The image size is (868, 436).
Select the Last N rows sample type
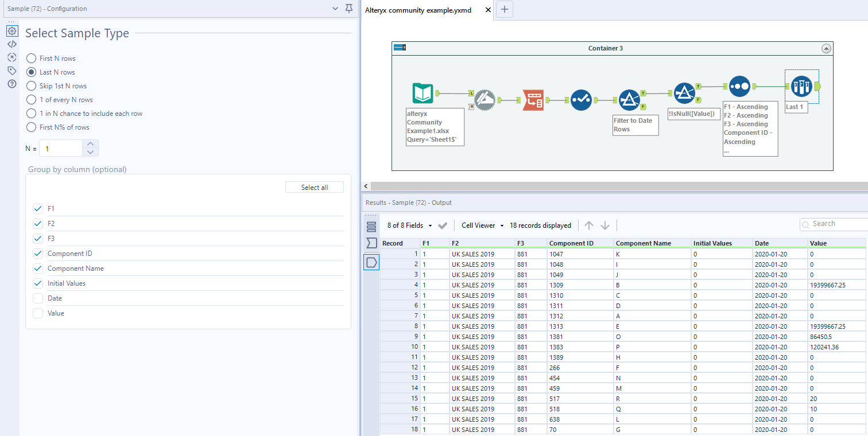pyautogui.click(x=30, y=72)
